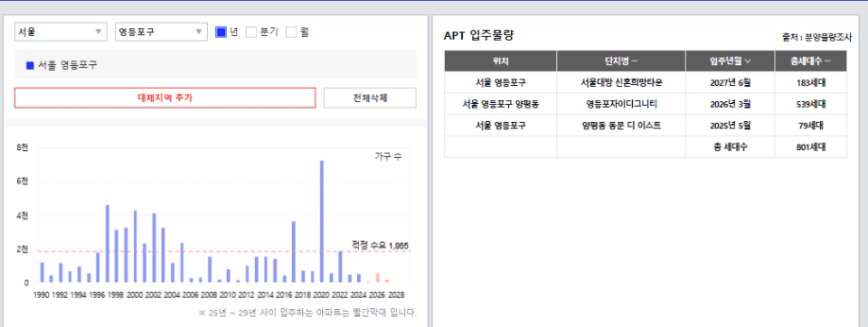Select the 영등포자이디그니티 table row
This screenshot has width=868, height=327.
(x=646, y=104)
